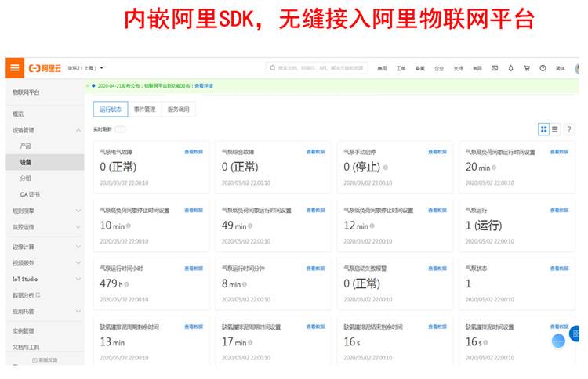
Task: Click 企业 in the top navigation
Action: point(439,68)
